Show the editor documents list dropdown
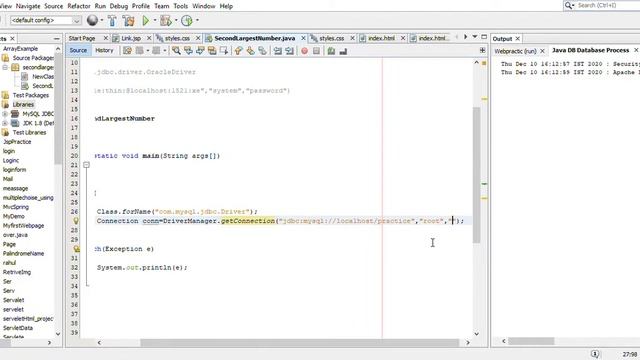 pos(475,37)
